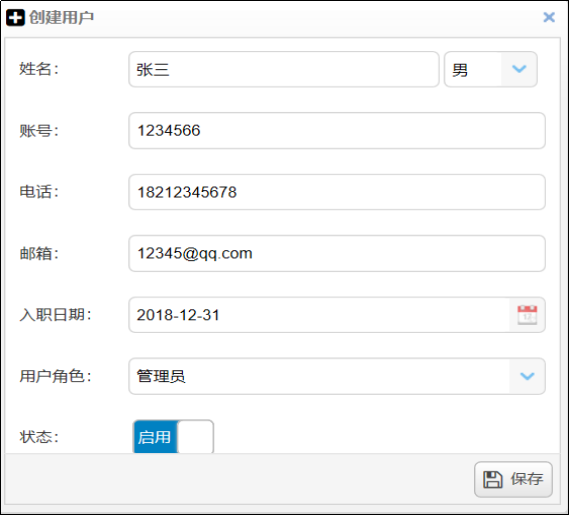
Task: Click the 创建用户 dialog title text
Action: [x=61, y=17]
